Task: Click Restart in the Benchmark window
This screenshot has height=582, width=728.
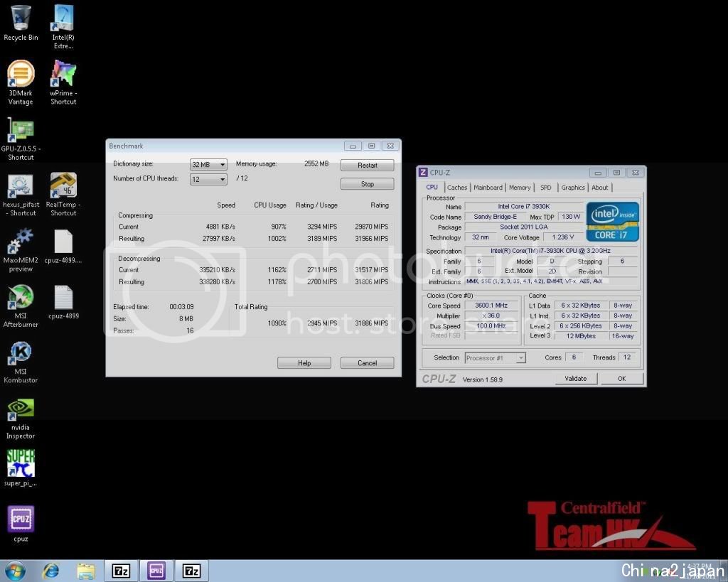Action: tap(368, 166)
